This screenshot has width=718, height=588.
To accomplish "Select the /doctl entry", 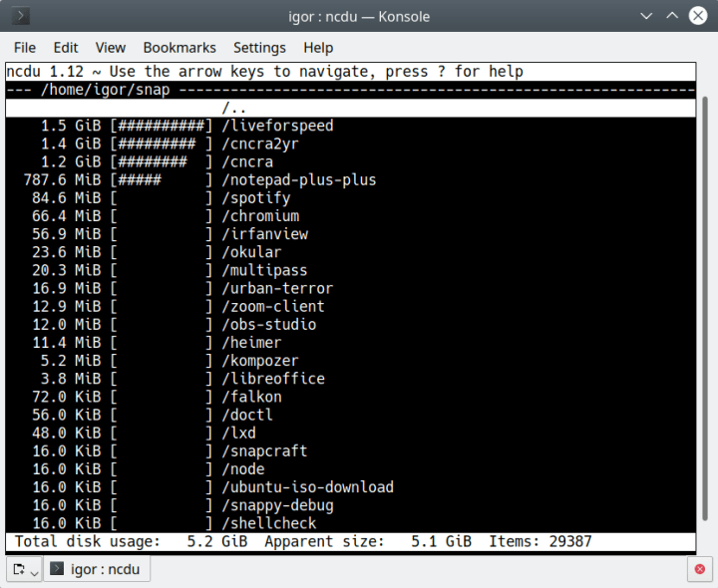I will coord(351,415).
